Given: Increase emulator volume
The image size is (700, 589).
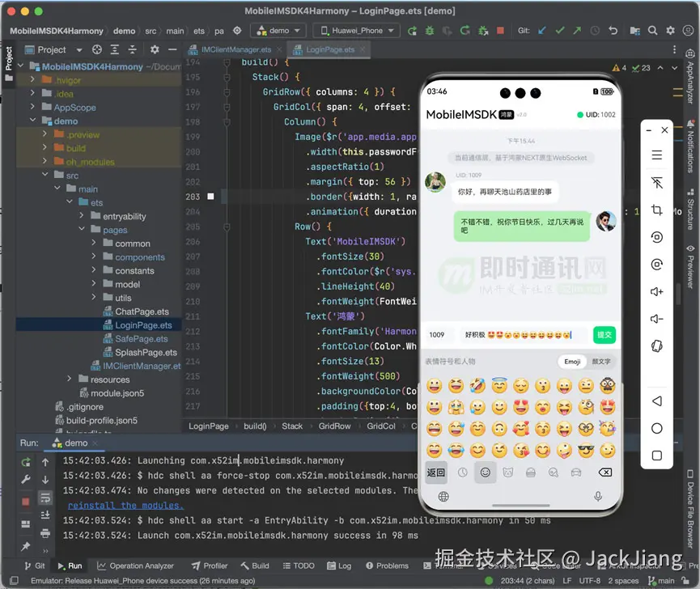Looking at the screenshot, I should tap(656, 292).
